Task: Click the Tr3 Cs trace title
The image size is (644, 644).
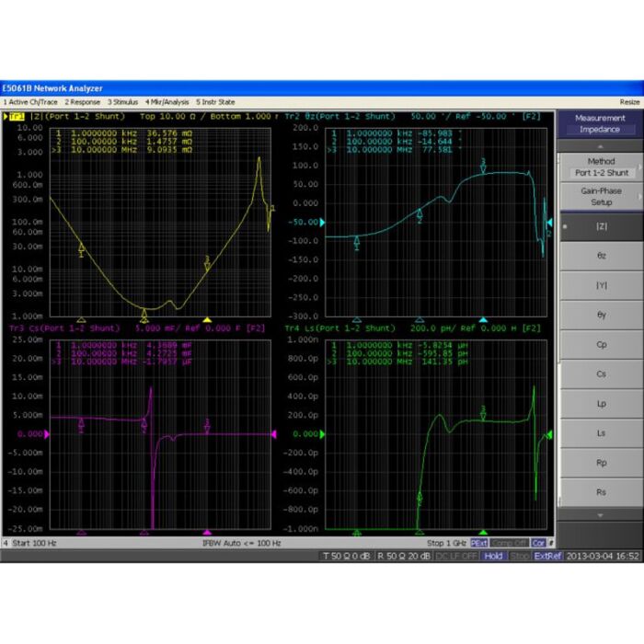Action: [64, 328]
